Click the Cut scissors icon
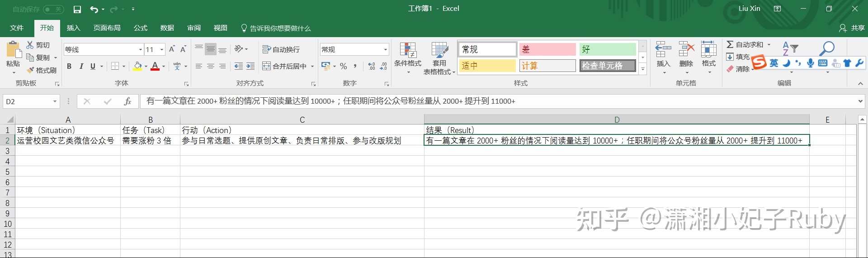868x258 pixels. pos(30,45)
